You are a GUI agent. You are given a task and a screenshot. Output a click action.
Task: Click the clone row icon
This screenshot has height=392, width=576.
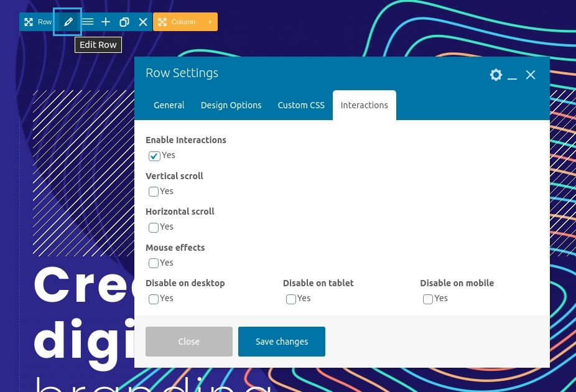click(x=124, y=22)
